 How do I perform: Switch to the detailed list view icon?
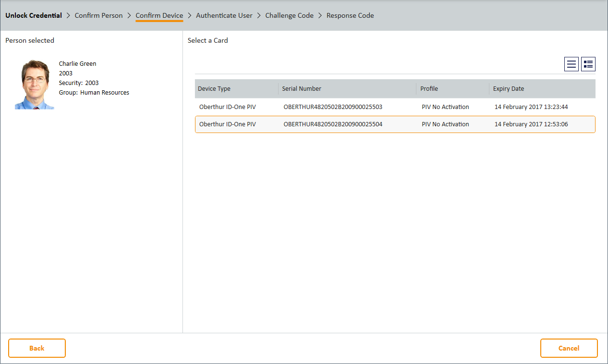click(588, 64)
